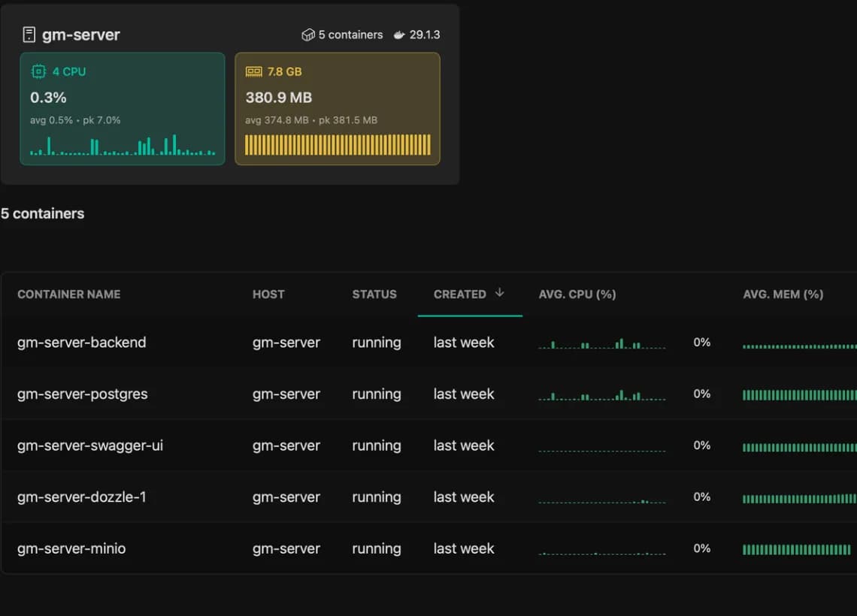Select the 4 CPU usage panel
857x616 pixels.
pos(123,109)
